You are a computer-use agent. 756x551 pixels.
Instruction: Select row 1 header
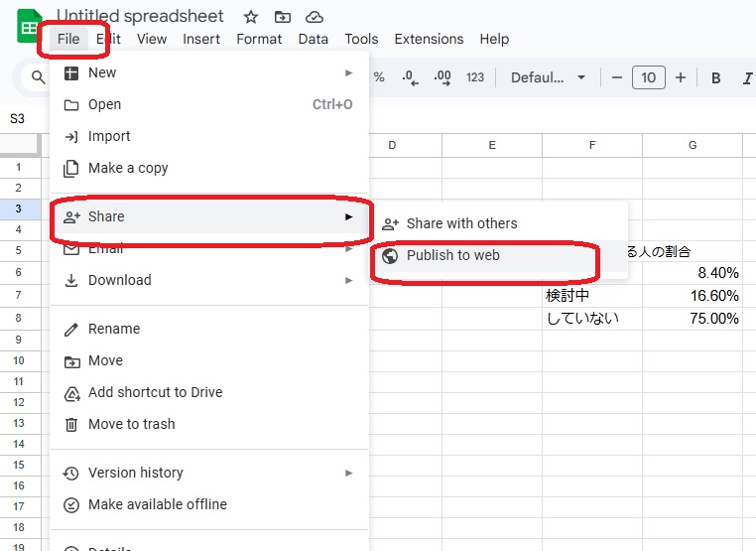coord(18,168)
